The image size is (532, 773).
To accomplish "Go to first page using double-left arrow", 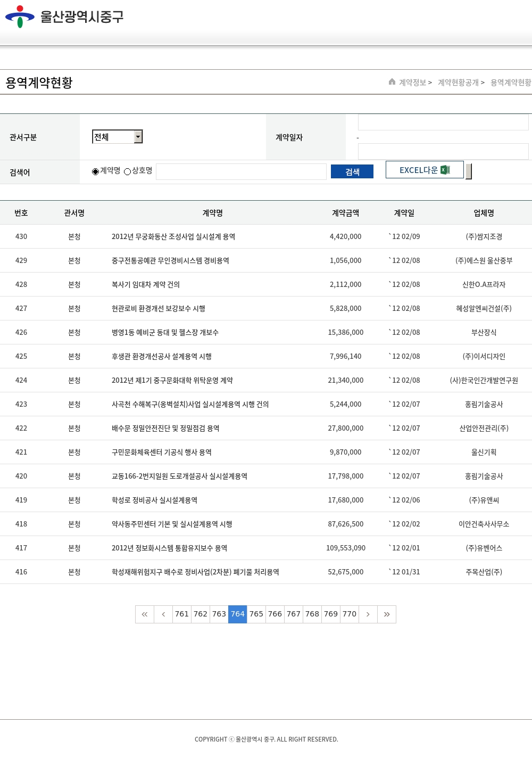I will click(145, 614).
